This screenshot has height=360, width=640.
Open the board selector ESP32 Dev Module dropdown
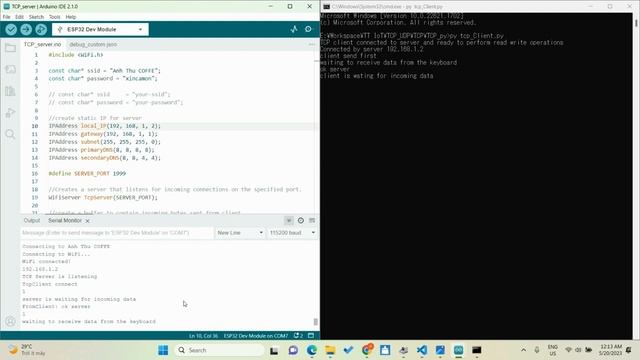pos(100,29)
